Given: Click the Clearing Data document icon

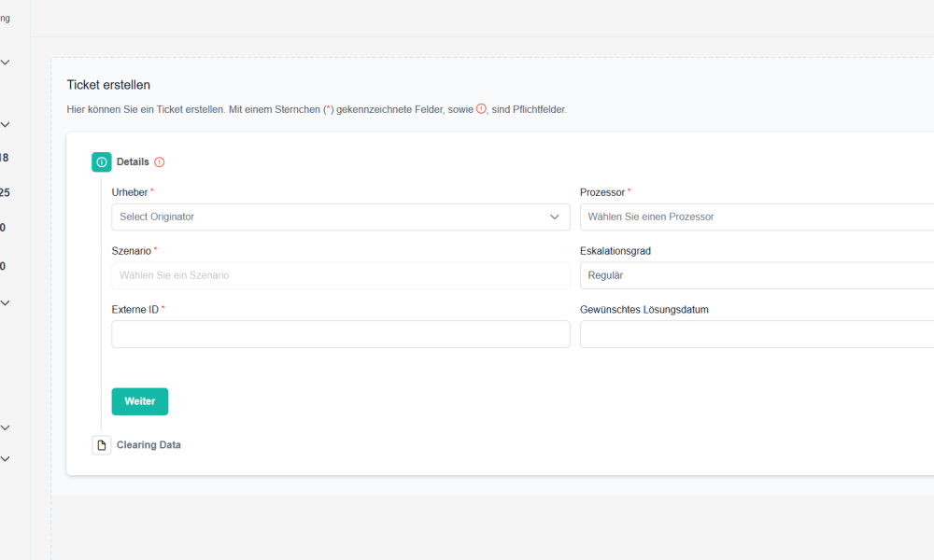Looking at the screenshot, I should pos(102,445).
